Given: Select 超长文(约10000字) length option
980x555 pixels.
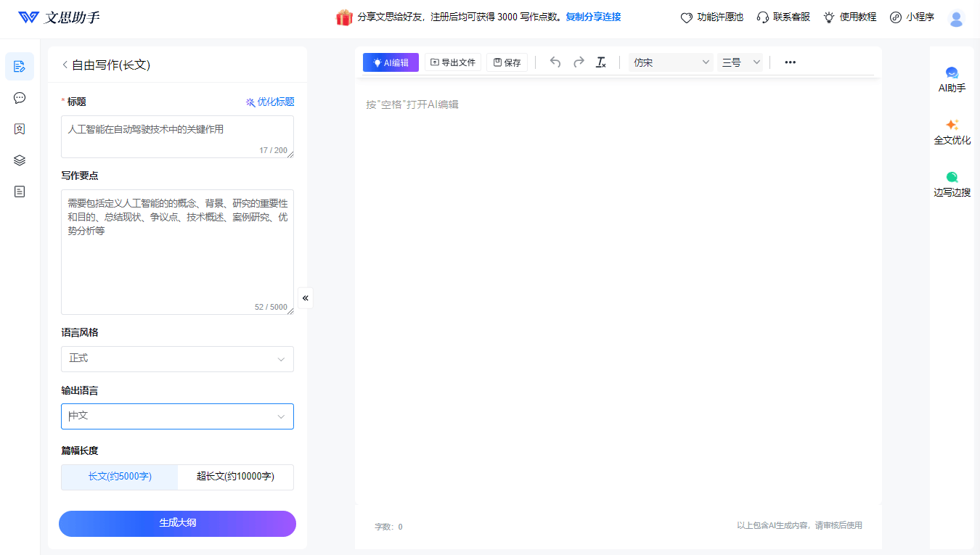Looking at the screenshot, I should click(235, 477).
